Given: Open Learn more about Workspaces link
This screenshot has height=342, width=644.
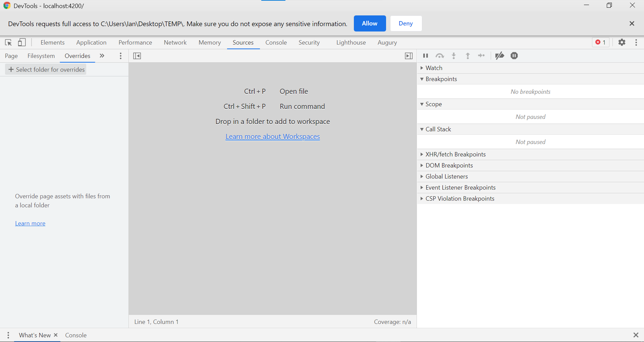Looking at the screenshot, I should [273, 137].
